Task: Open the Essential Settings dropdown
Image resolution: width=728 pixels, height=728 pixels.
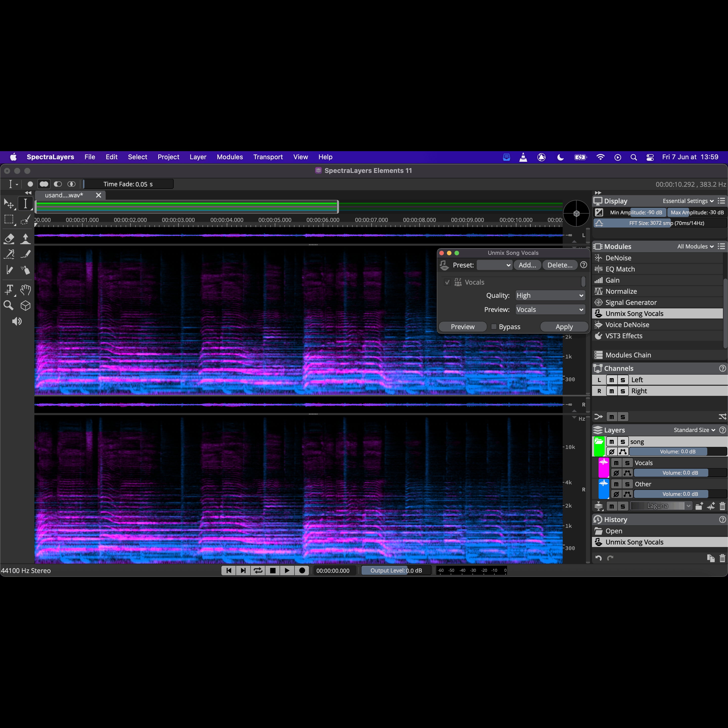Action: click(688, 201)
